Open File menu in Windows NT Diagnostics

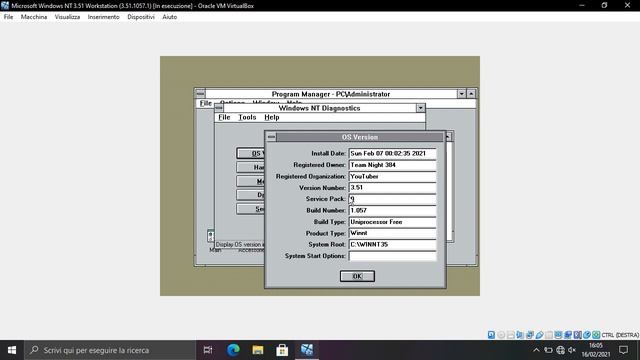click(224, 117)
